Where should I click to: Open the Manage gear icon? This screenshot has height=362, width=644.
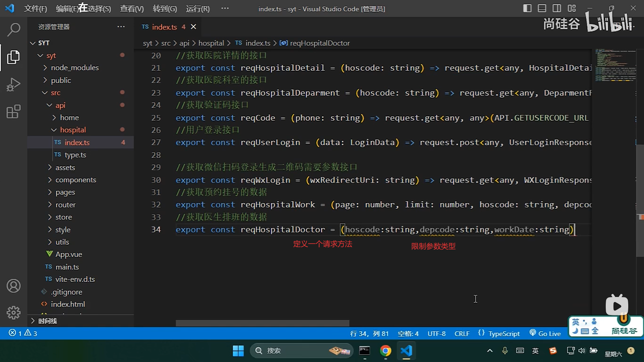(x=13, y=313)
